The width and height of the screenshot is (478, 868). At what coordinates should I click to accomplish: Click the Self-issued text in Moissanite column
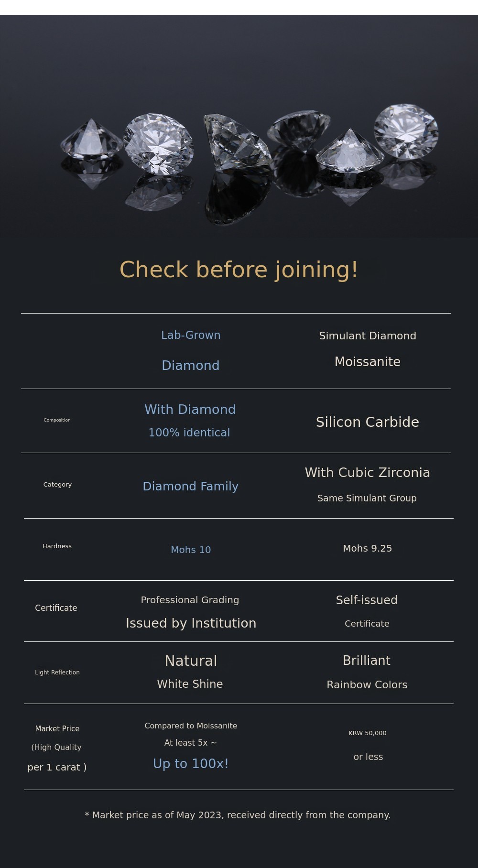(x=367, y=600)
